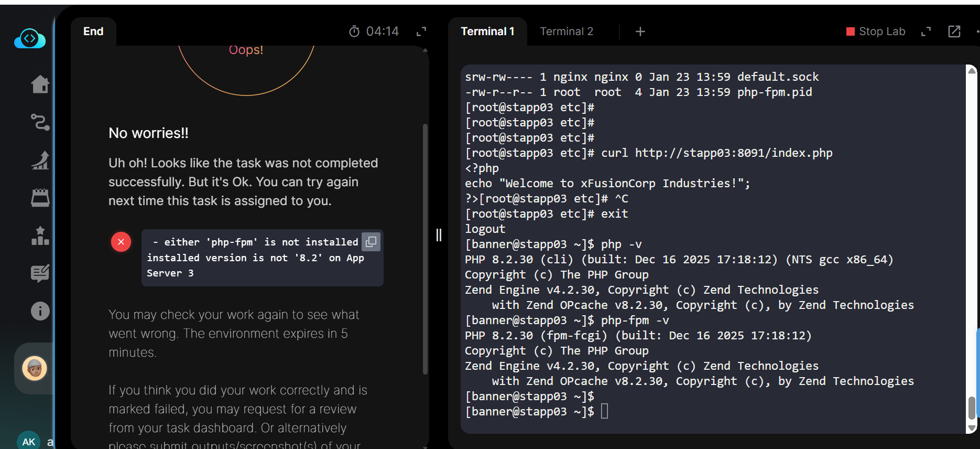
Task: Expand the task panel to fullscreen
Action: [x=421, y=31]
